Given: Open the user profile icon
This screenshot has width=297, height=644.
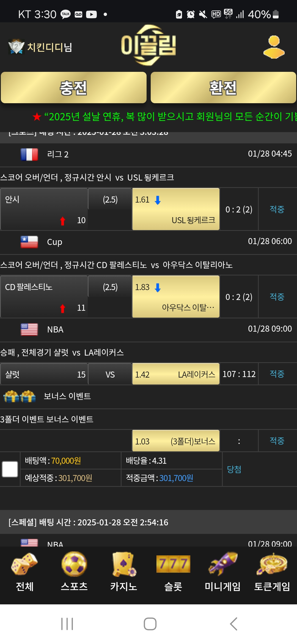Looking at the screenshot, I should [x=274, y=47].
